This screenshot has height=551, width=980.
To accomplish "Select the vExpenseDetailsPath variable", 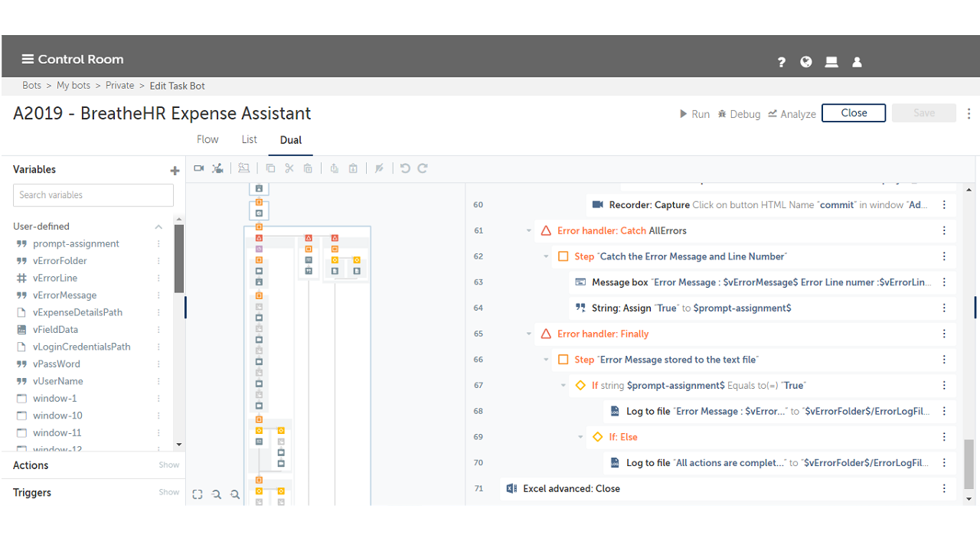I will (77, 312).
